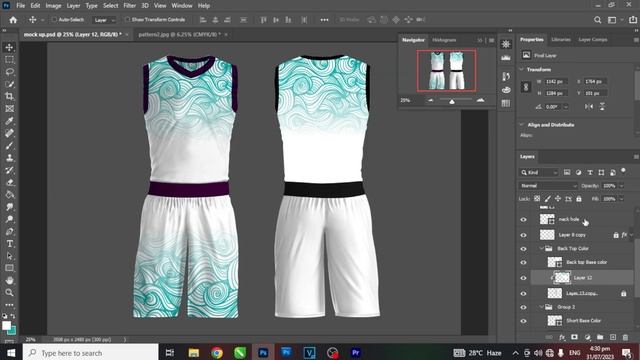Lock all layer attributes padlock

579,199
